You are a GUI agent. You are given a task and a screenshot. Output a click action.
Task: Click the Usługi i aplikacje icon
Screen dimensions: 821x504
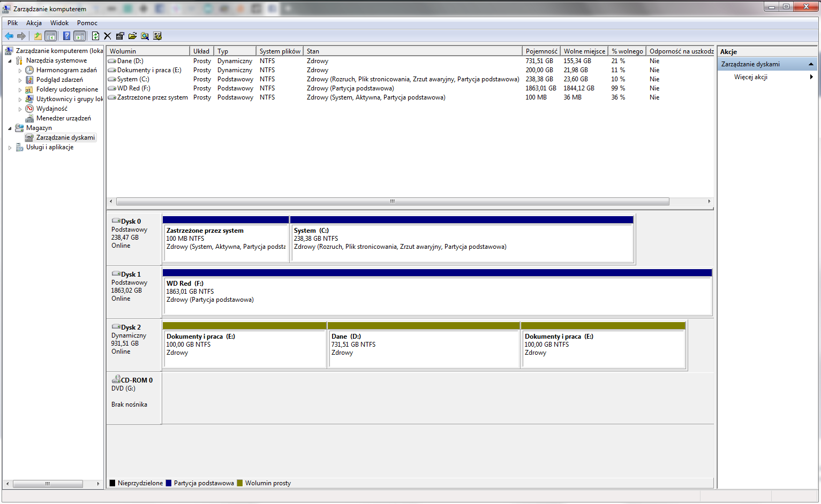pyautogui.click(x=19, y=147)
